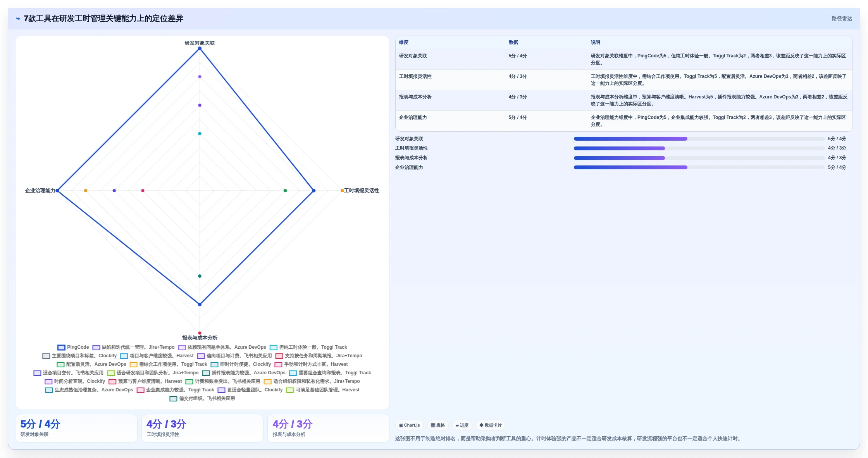The width and height of the screenshot is (868, 458).
Task: Click the 企业治理能力 progress bar
Action: (699, 167)
